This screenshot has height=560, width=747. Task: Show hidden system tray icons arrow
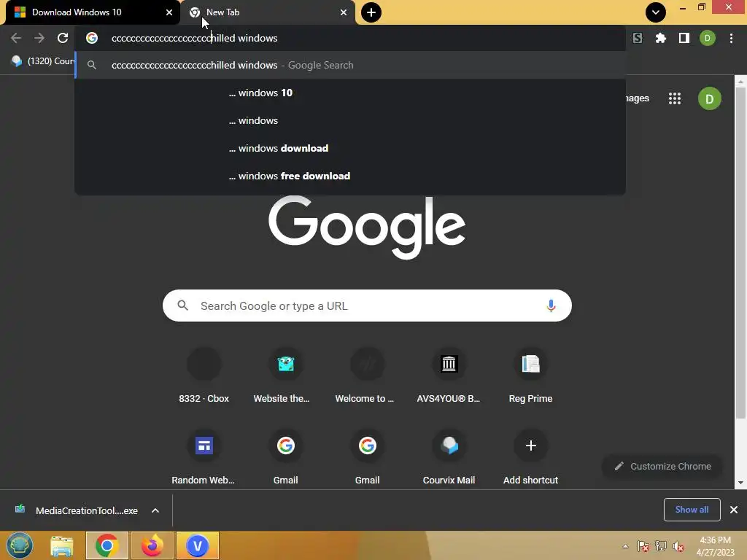[x=625, y=546]
